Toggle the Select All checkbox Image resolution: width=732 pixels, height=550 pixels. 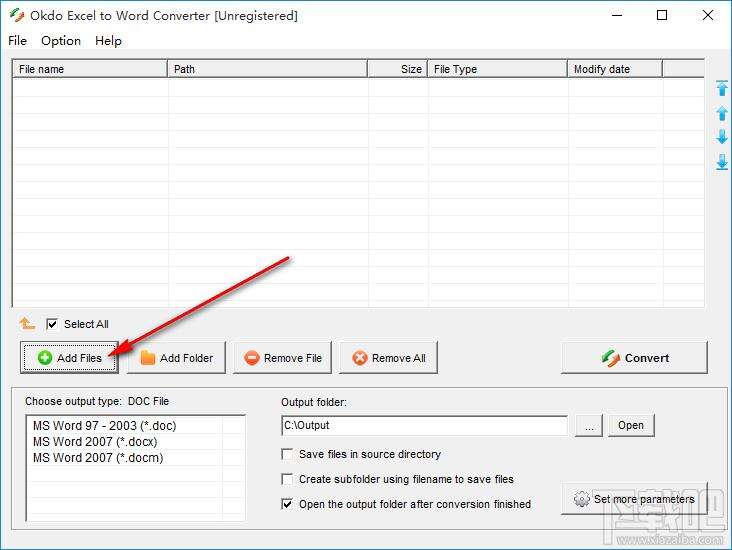(52, 324)
